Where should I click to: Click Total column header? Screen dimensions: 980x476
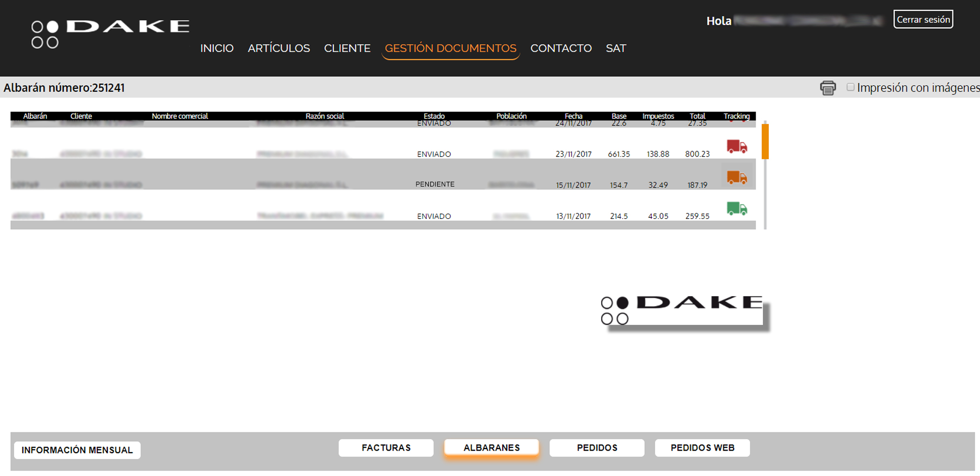click(x=697, y=116)
